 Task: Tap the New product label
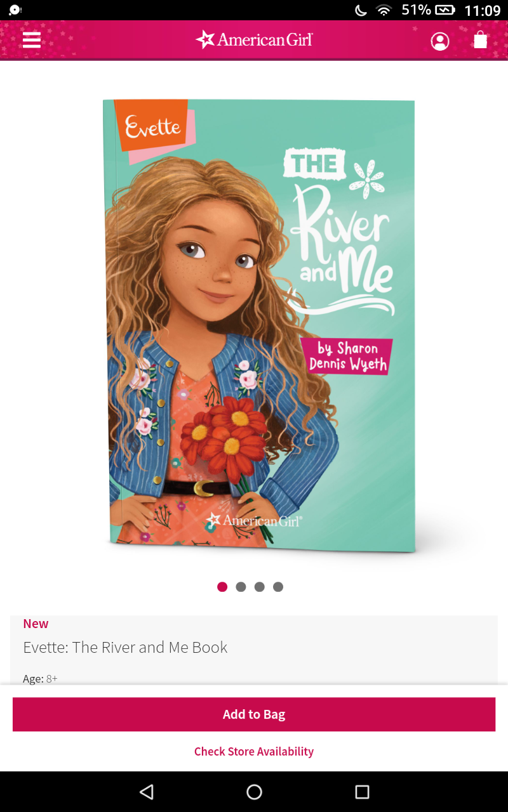click(x=36, y=624)
